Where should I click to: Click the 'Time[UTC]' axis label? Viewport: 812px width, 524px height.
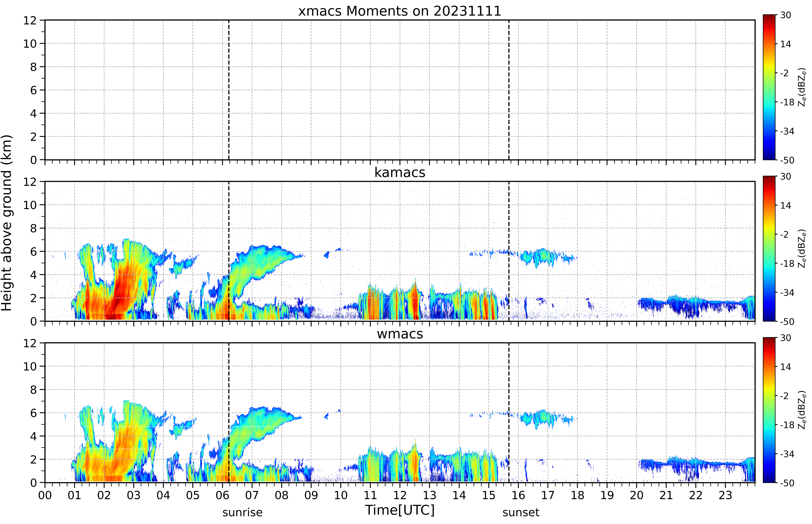[x=400, y=510]
